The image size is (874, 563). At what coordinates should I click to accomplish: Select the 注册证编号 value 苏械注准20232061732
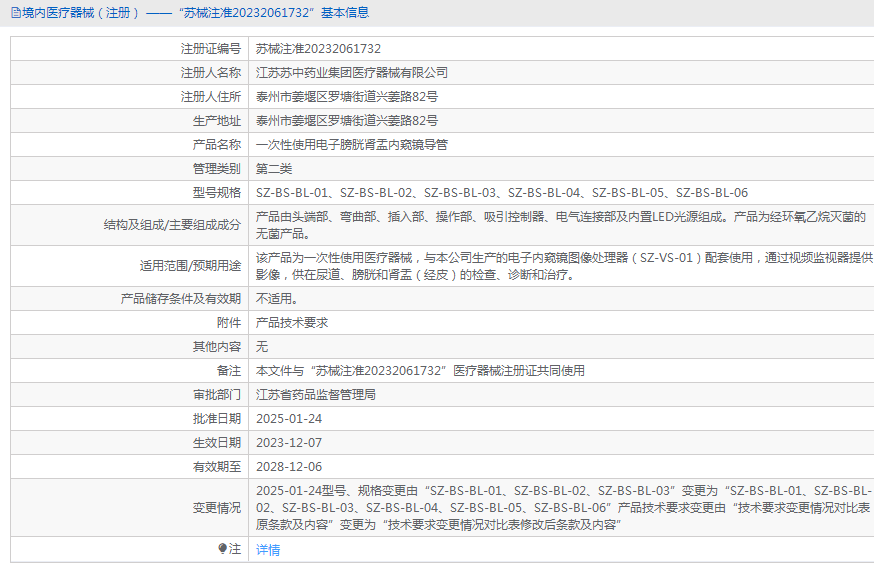pyautogui.click(x=318, y=49)
